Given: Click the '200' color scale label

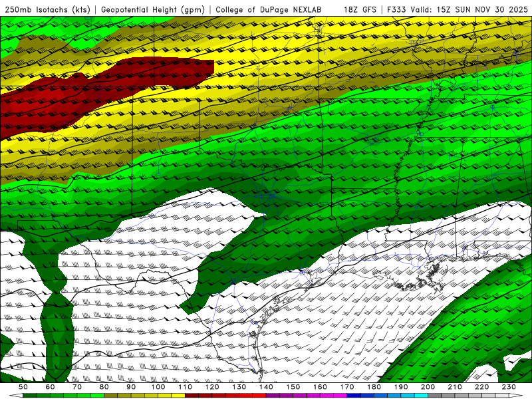Looking at the screenshot, I should (428, 387).
